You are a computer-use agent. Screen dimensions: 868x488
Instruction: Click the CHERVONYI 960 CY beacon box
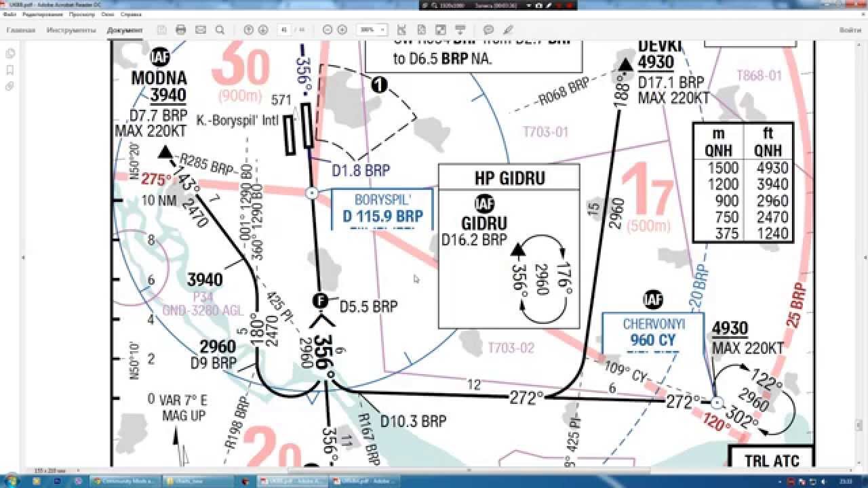653,332
